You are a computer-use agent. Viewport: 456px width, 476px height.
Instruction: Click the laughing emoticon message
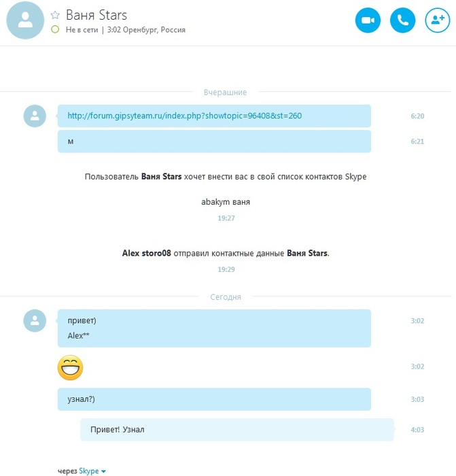point(70,368)
